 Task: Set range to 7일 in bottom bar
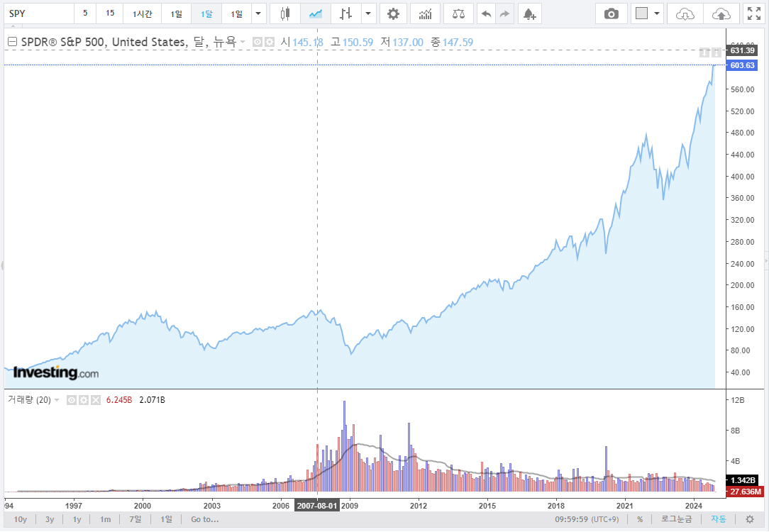(135, 519)
